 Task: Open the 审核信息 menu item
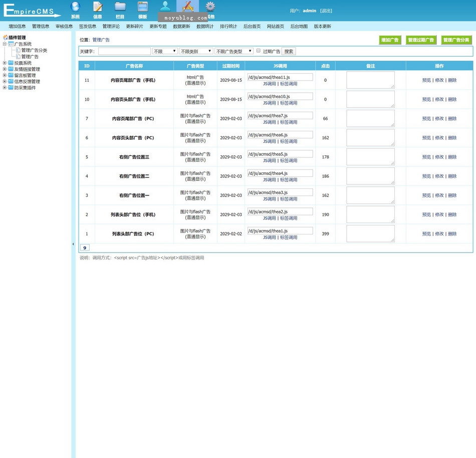64,27
